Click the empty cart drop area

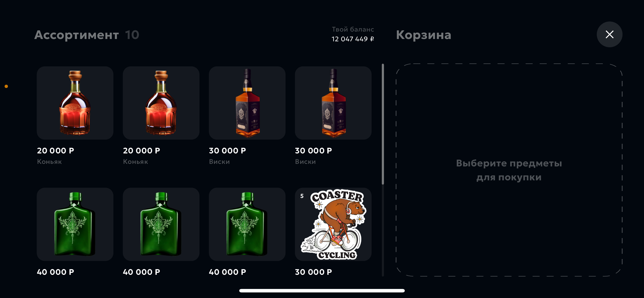[509, 170]
